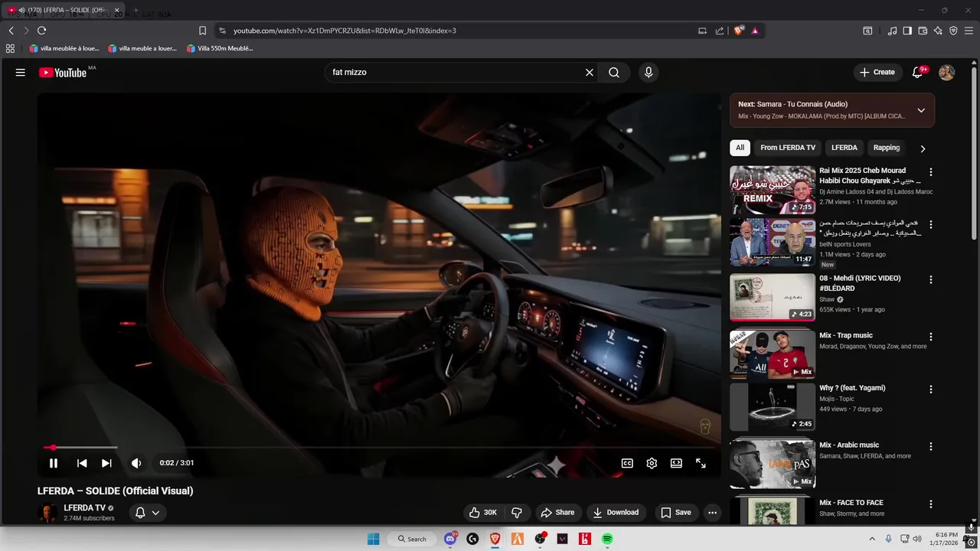Skip to the next video
The width and height of the screenshot is (980, 551).
coord(106,463)
